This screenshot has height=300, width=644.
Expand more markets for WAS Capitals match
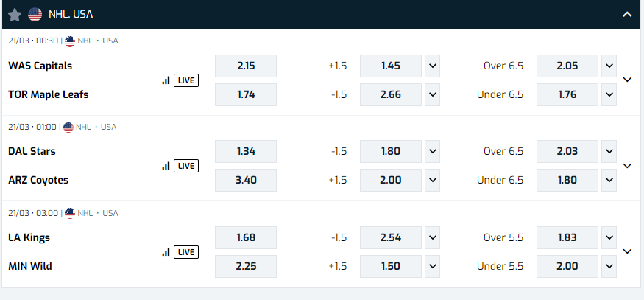point(627,80)
